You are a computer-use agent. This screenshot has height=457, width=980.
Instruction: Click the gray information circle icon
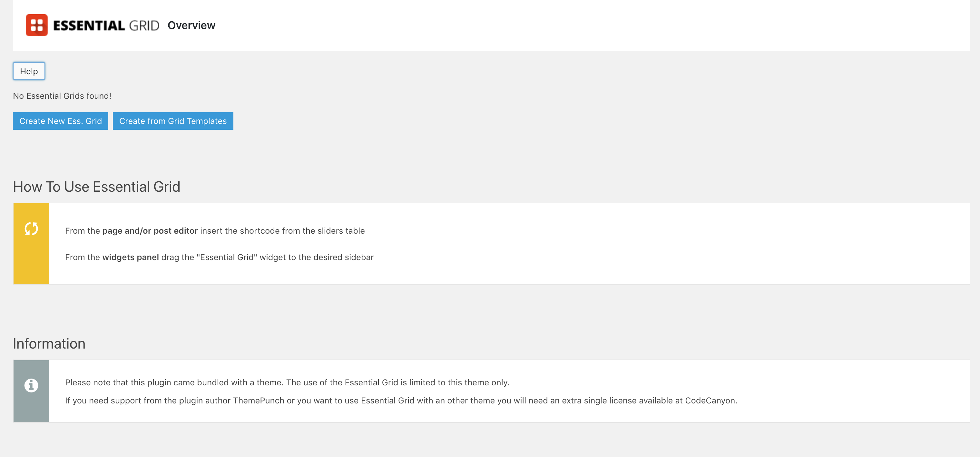click(31, 385)
